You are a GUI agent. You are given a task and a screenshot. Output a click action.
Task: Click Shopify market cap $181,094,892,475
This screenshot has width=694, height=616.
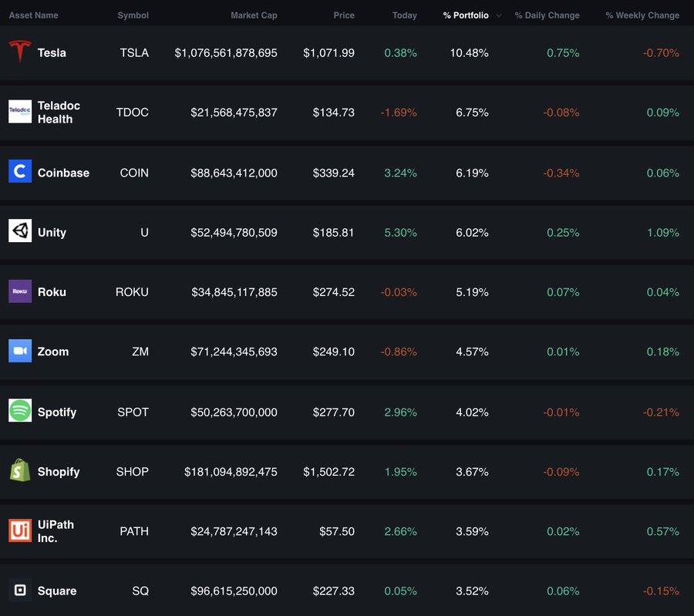point(231,472)
